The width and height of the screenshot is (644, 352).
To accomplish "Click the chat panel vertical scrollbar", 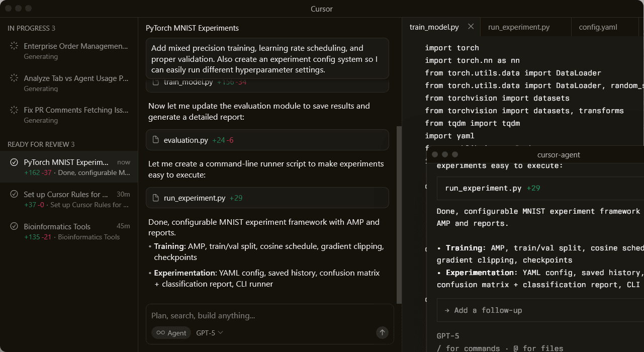I will [399, 211].
